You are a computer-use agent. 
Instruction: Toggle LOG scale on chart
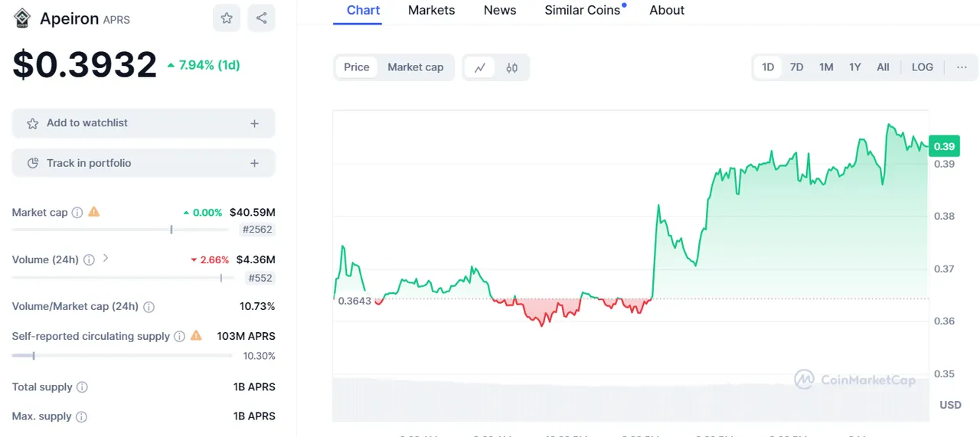pos(923,67)
